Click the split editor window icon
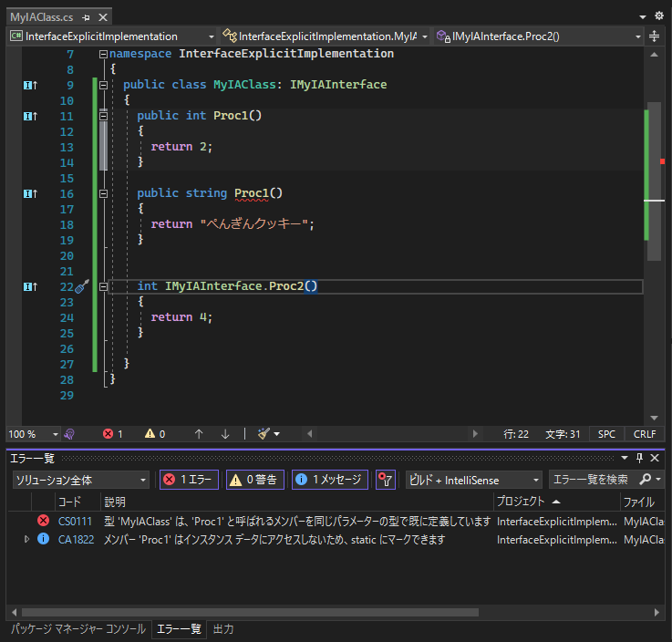The image size is (672, 642). point(654,36)
